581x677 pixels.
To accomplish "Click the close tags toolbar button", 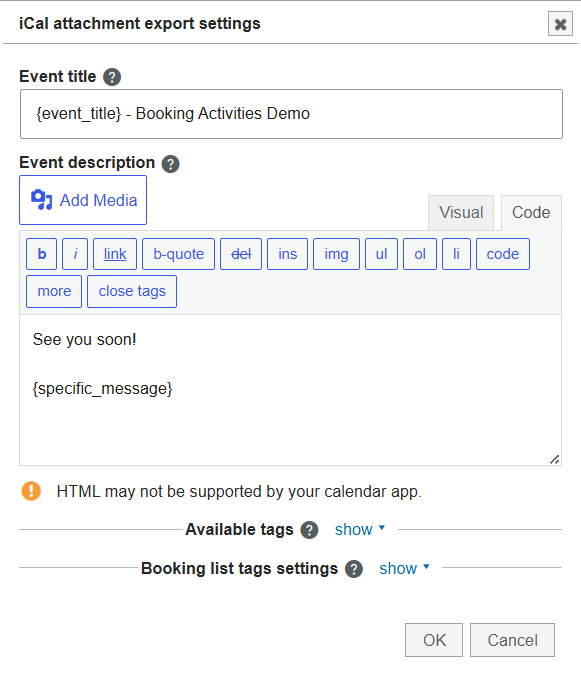I will (x=132, y=291).
